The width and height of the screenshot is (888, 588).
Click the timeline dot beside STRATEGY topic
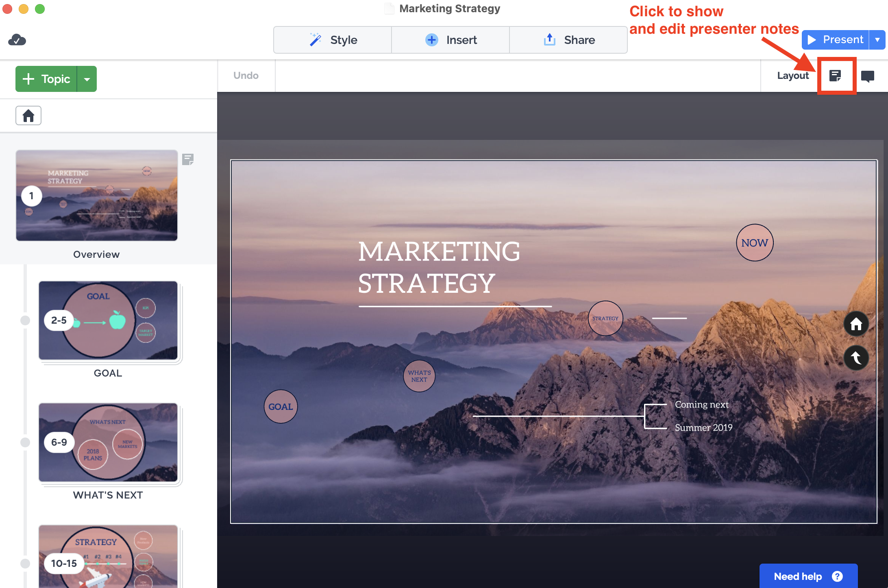[25, 563]
